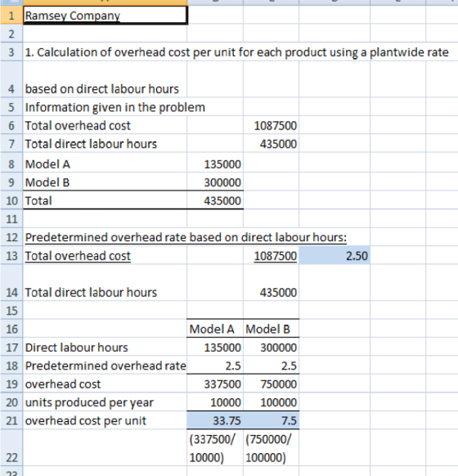Click 'Total direct labour hours' label in row 14
Viewport: 458px width, 476px height.
pyautogui.click(x=91, y=292)
